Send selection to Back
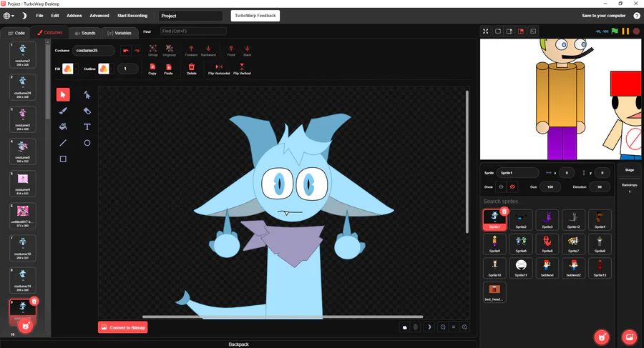The width and height of the screenshot is (644, 348). coord(247,51)
